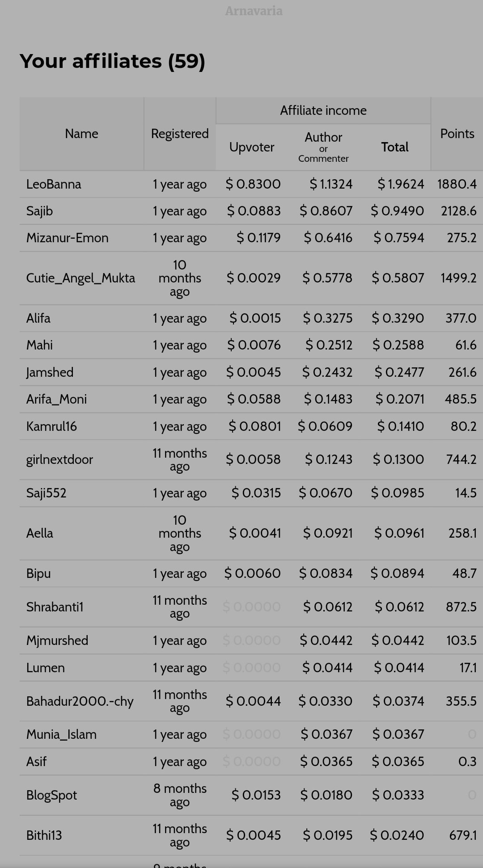Click the Author or Commenter header
This screenshot has width=483, height=868.
click(x=323, y=147)
